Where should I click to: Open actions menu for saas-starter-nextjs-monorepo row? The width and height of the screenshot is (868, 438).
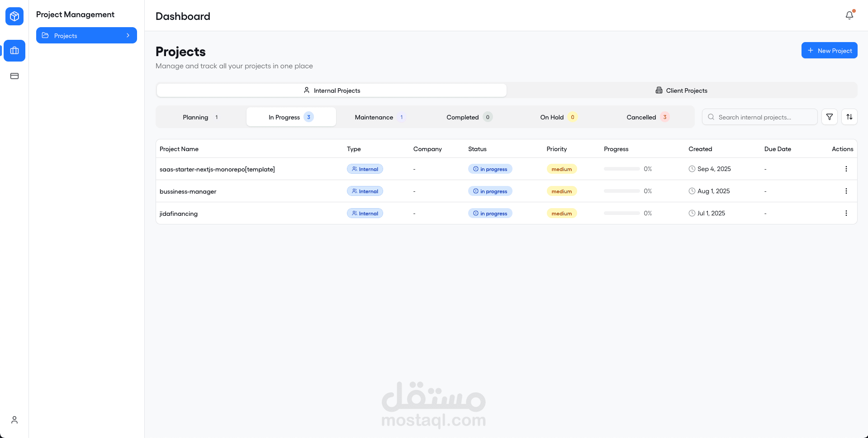pos(846,169)
